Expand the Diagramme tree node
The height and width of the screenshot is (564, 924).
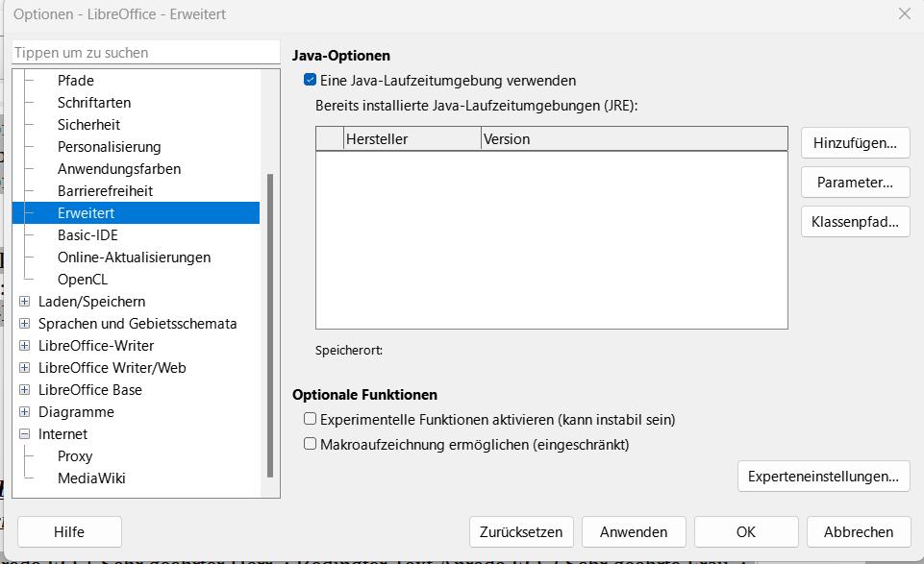[24, 411]
